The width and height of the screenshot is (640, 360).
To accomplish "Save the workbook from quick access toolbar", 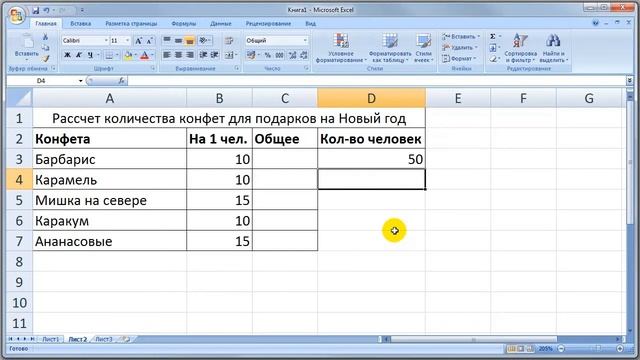I will coord(36,10).
